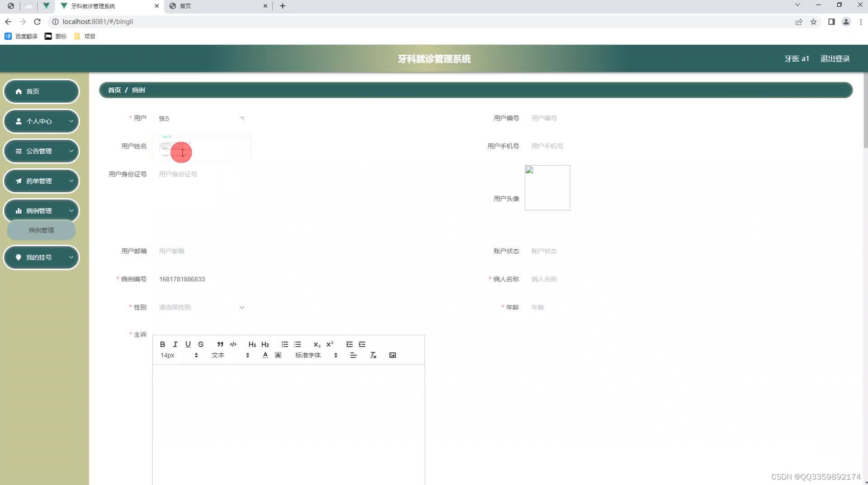Insert ordered numbered list
868x485 pixels.
pos(285,344)
